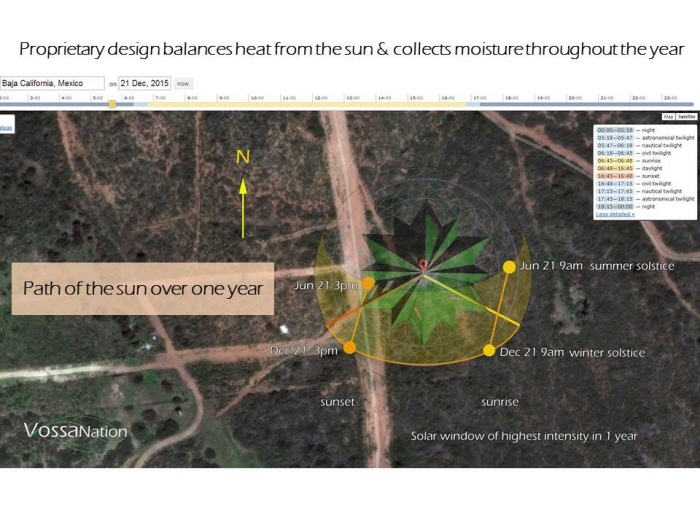Image resolution: width=700 pixels, height=525 pixels.
Task: Click the red location pin on map
Action: (423, 265)
